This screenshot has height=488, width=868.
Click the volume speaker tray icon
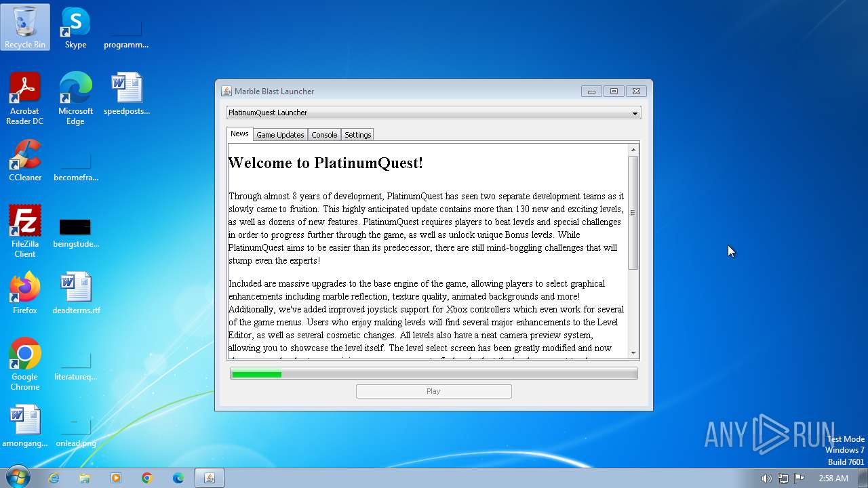pos(766,478)
